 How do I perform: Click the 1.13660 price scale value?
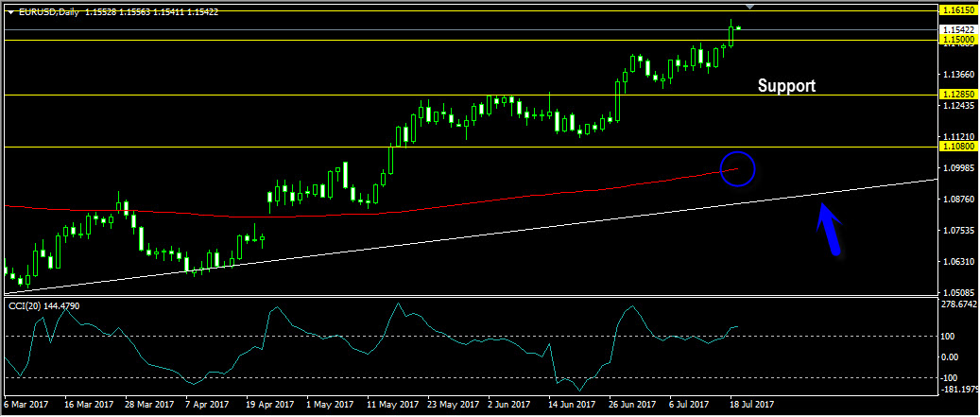[x=959, y=75]
